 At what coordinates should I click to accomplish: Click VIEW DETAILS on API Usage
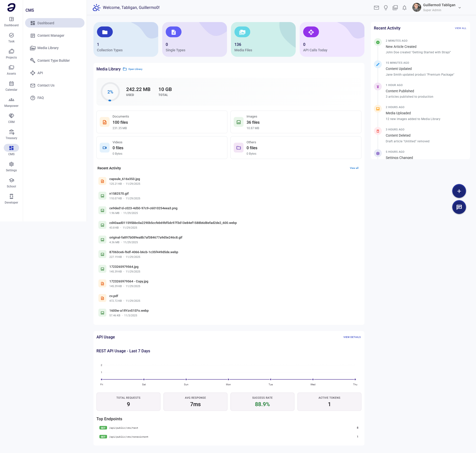(352, 337)
